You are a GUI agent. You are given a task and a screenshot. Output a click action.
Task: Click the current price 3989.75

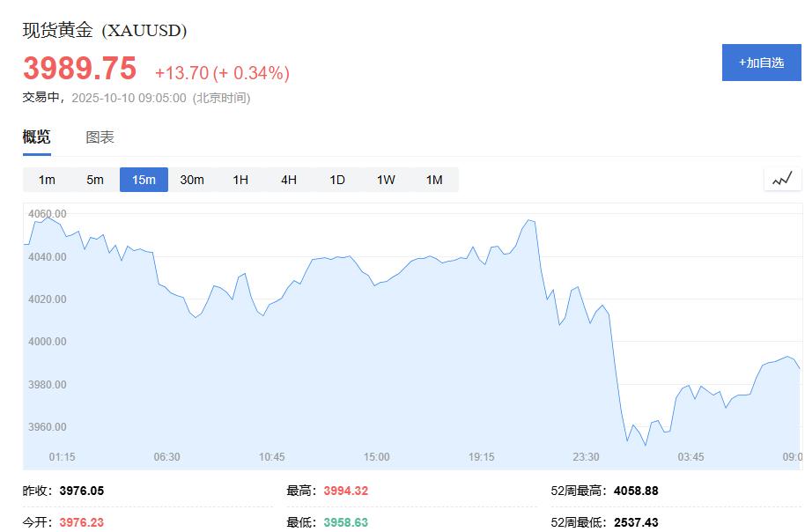point(80,69)
